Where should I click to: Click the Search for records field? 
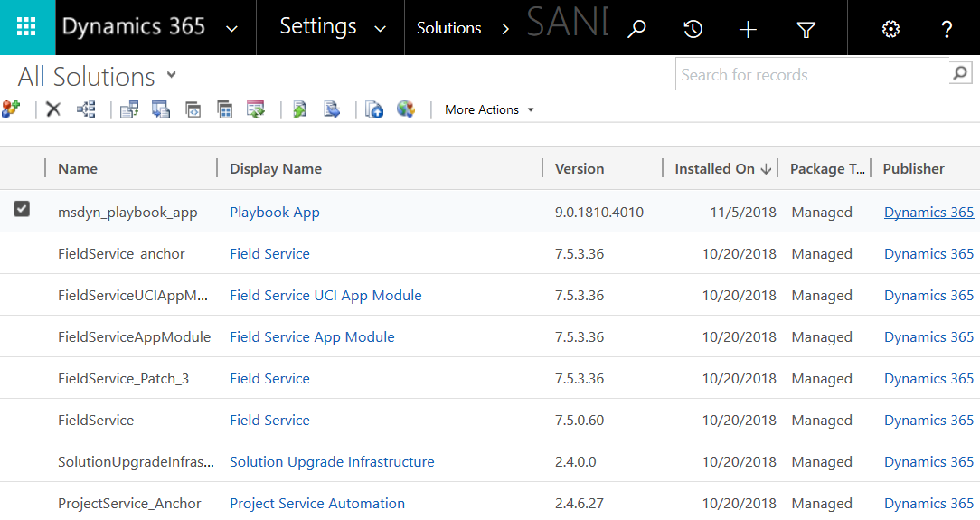tap(812, 75)
